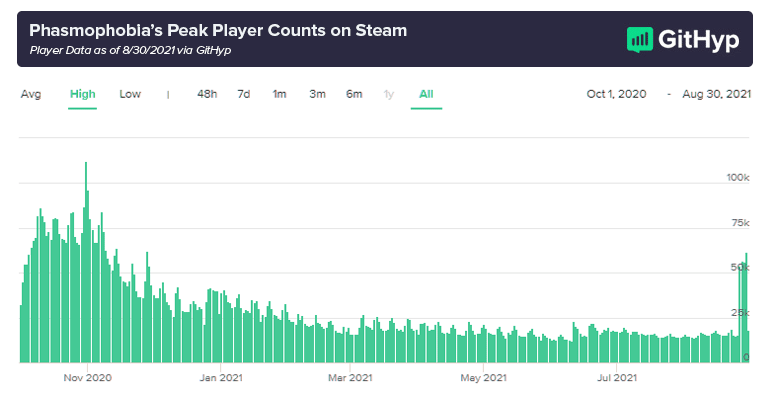The width and height of the screenshot is (770, 400).
Task: Open the Aug 30, 2021 end date field
Action: coord(716,94)
